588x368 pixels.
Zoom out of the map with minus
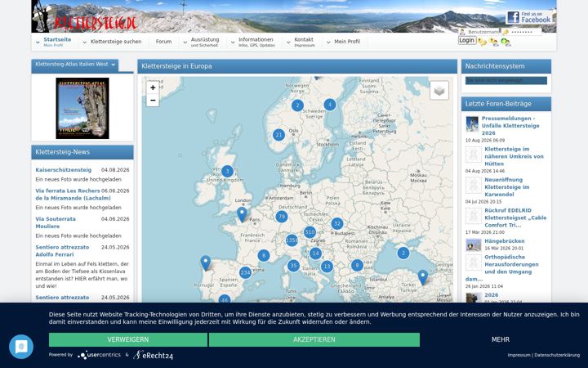(153, 101)
